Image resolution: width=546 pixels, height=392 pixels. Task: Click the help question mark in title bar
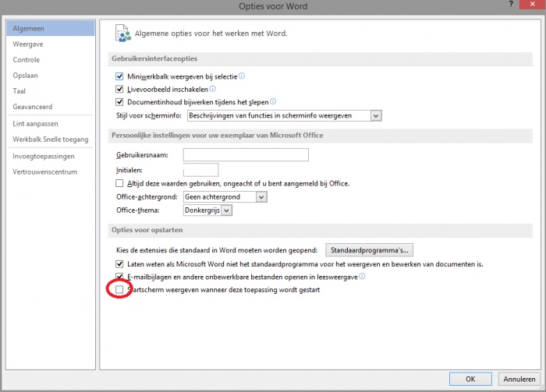tap(511, 4)
